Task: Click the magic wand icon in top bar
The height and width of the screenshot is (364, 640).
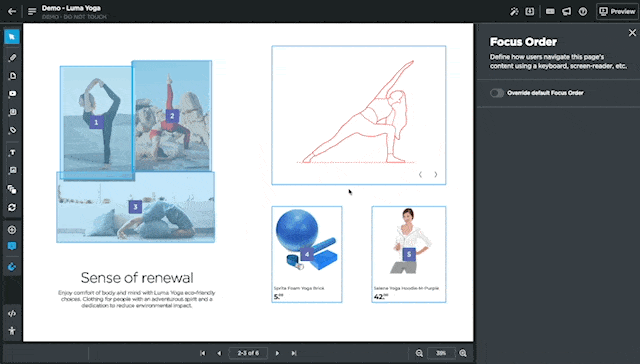Action: 514,11
